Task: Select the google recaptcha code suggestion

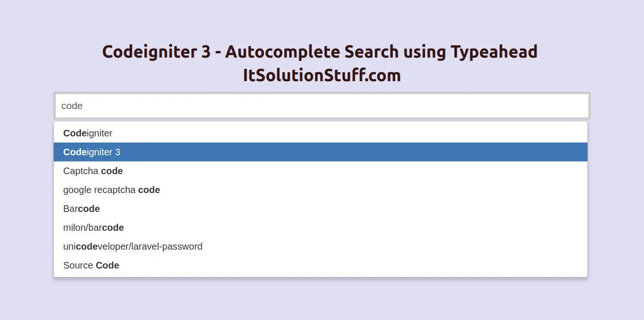Action: [x=321, y=190]
